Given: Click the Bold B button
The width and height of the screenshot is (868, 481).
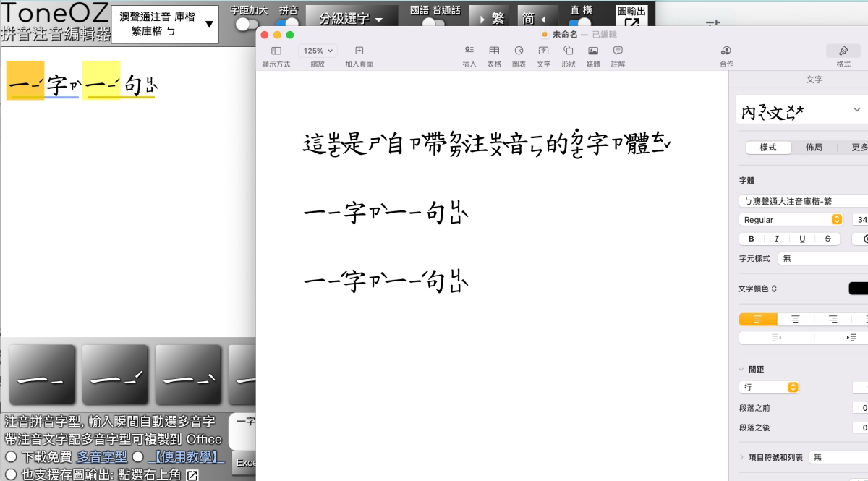Looking at the screenshot, I should click(x=751, y=239).
